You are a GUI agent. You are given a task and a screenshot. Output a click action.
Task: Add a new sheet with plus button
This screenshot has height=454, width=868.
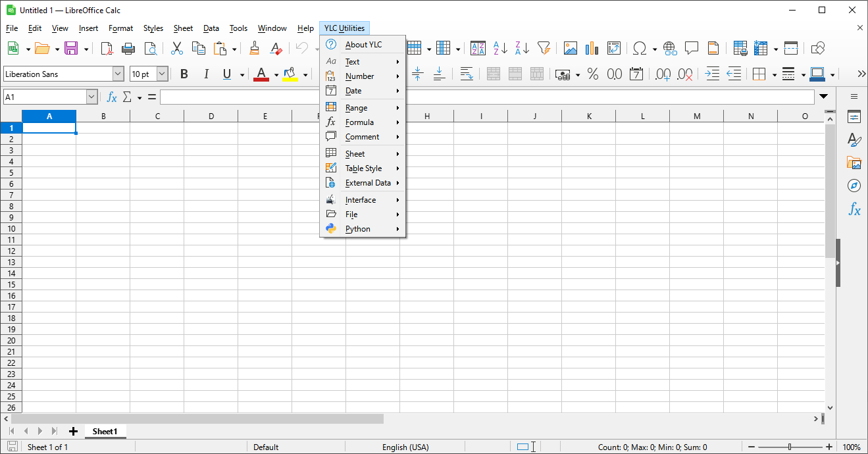coord(73,432)
